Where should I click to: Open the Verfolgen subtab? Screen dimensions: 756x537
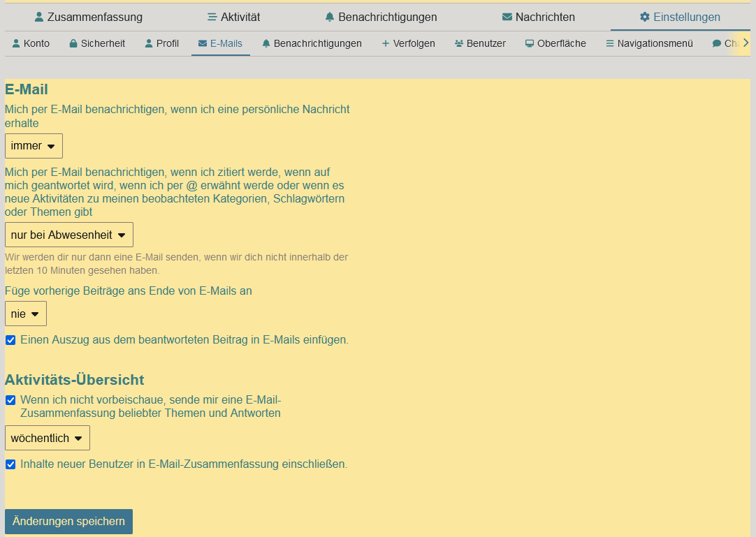point(408,43)
